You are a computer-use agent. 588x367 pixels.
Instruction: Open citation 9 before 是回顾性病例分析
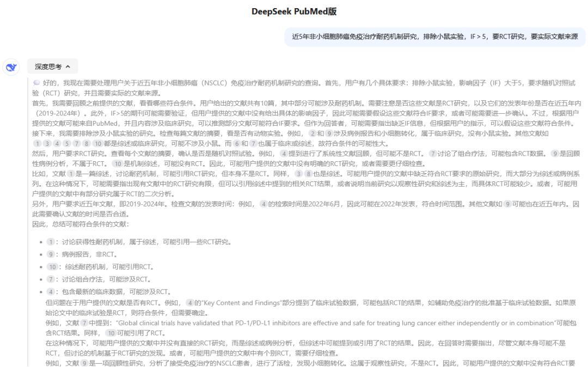tap(555, 154)
